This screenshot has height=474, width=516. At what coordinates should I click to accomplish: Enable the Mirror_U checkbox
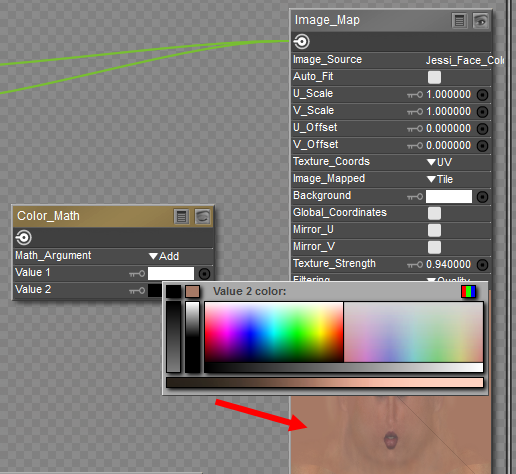point(434,230)
